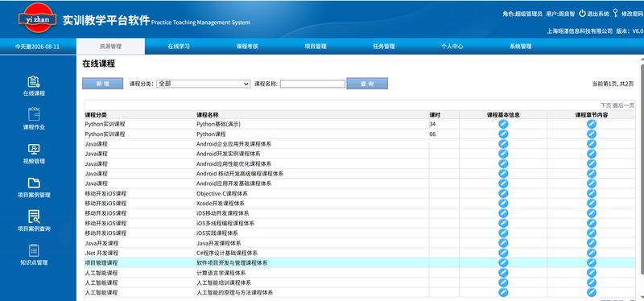Open 项目案例管理 folder icon
Viewport: 644px width, 301px height.
[34, 183]
